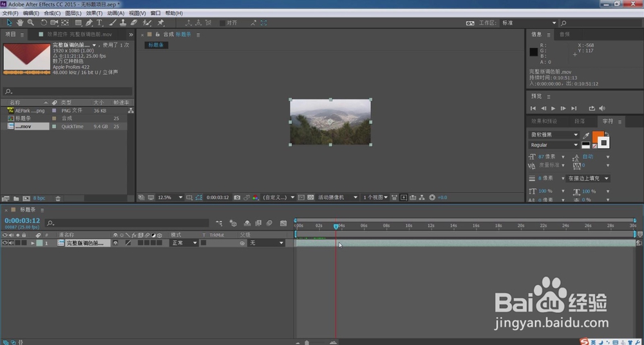Image resolution: width=644 pixels, height=345 pixels.
Task: Open the show channel RGB icon
Action: (x=256, y=197)
